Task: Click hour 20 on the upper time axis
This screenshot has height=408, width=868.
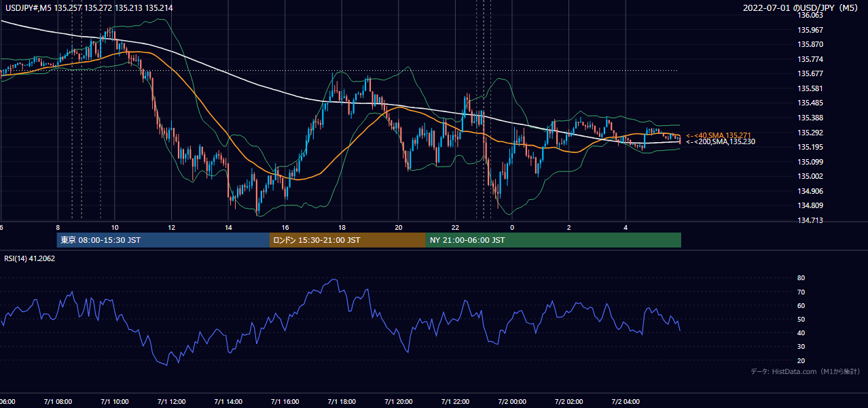Action: click(399, 227)
